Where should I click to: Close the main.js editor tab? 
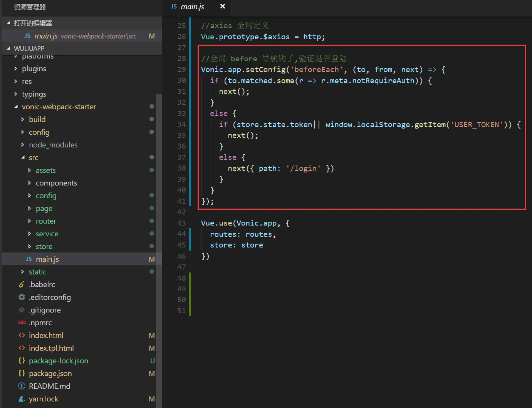222,6
